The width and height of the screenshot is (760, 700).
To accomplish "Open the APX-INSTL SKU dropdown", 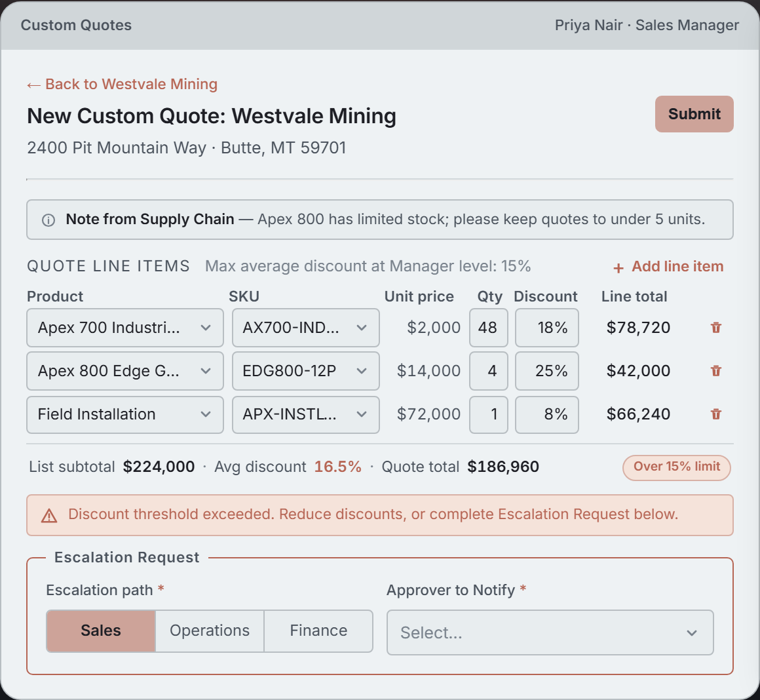I will click(306, 414).
